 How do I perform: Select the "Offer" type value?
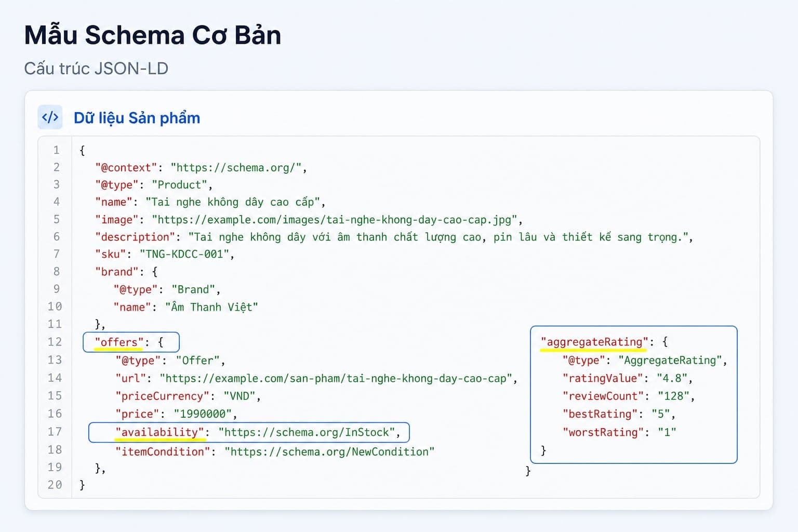point(197,361)
